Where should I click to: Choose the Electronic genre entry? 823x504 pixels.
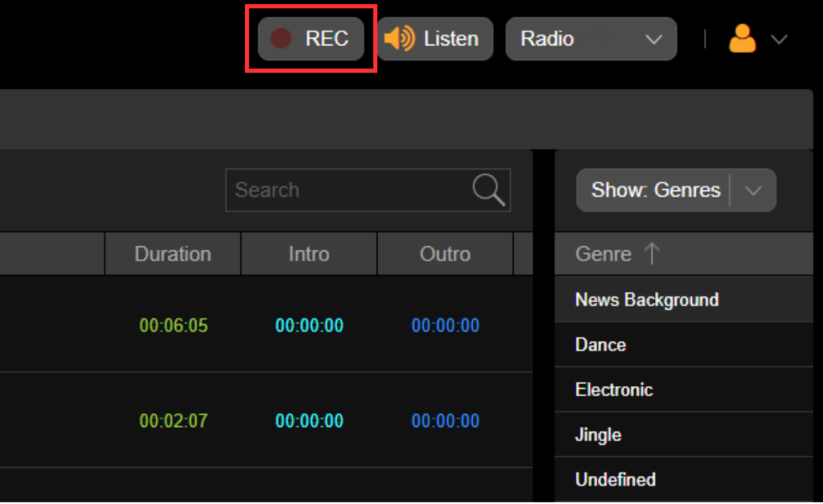684,390
